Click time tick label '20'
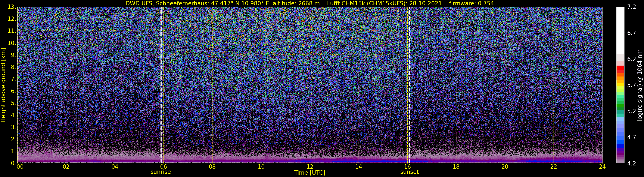This screenshot has height=177, width=644. coord(505,166)
